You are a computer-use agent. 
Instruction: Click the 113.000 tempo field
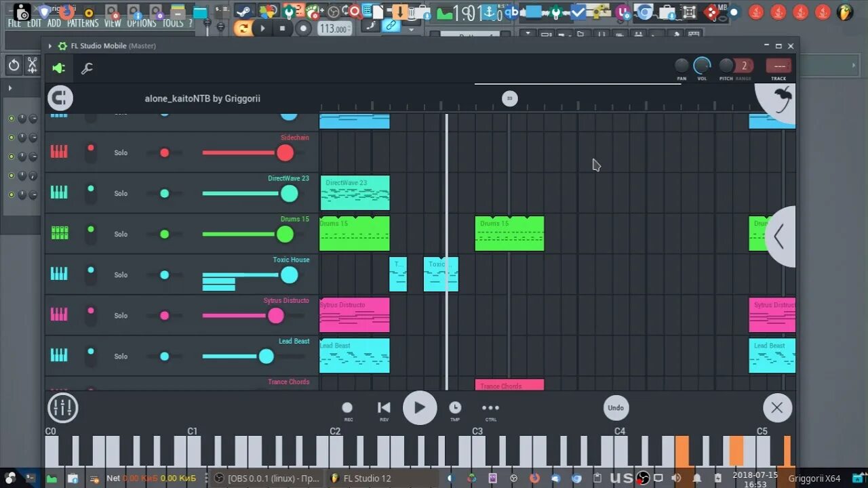[335, 28]
